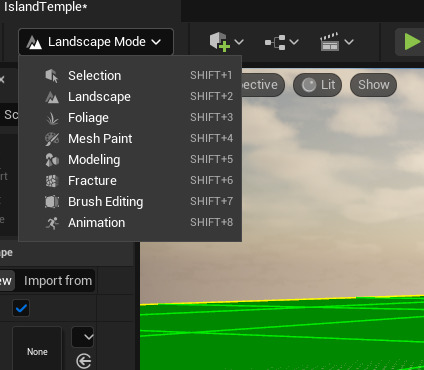Viewport: 424px width, 370px height.
Task: Choose Landscape mode from menu
Action: [130, 97]
